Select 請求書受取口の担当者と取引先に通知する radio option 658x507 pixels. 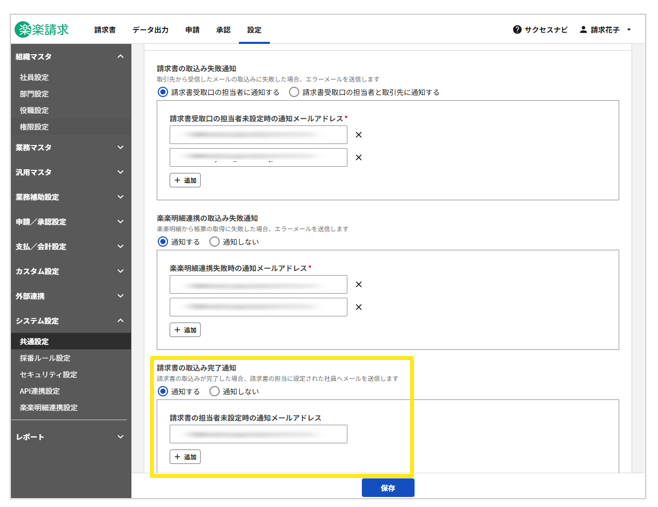point(294,92)
